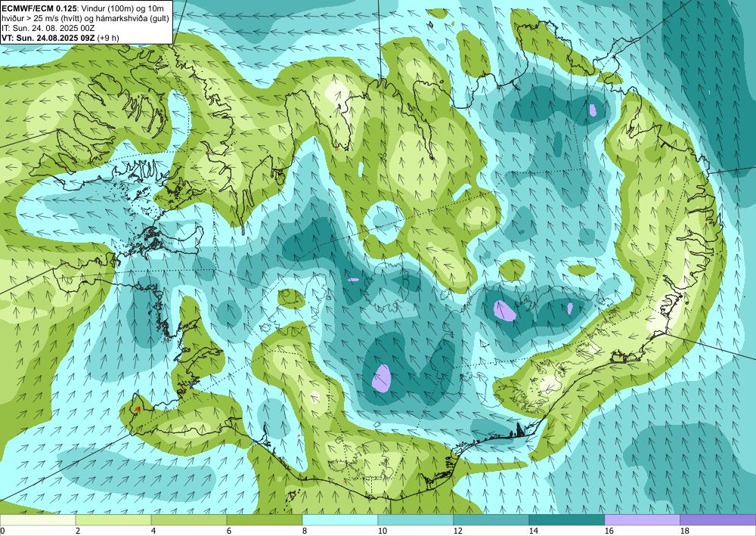This screenshot has width=756, height=536.
Task: Click the legend scale label '12'
Action: coord(457,531)
